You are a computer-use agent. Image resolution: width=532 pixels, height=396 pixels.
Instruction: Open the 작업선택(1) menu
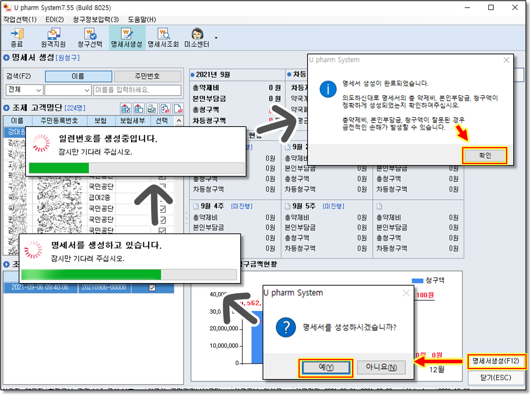20,19
